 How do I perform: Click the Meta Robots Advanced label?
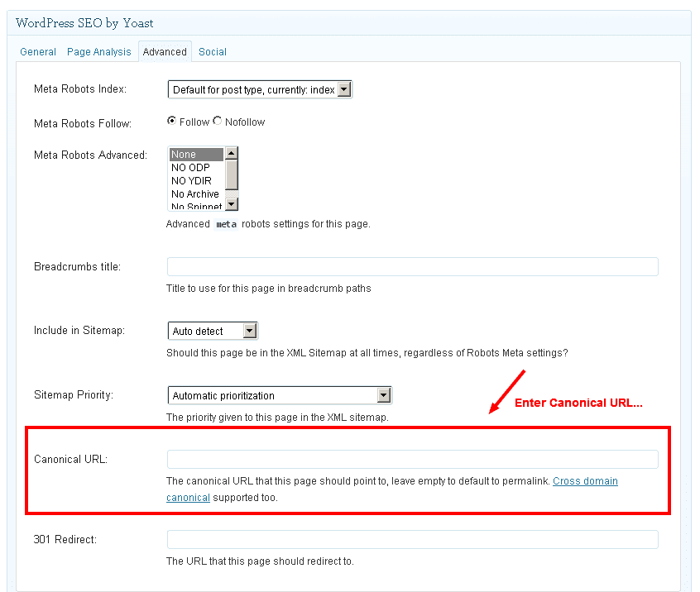[x=91, y=155]
